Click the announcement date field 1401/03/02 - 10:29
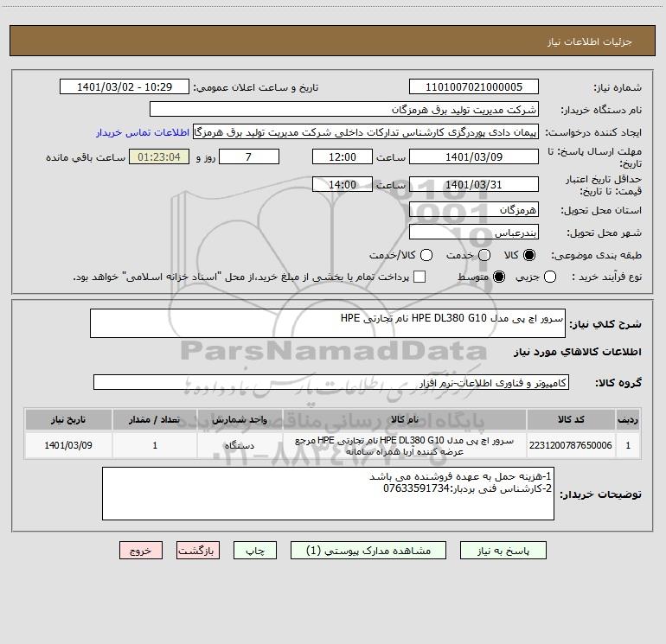 (x=125, y=86)
